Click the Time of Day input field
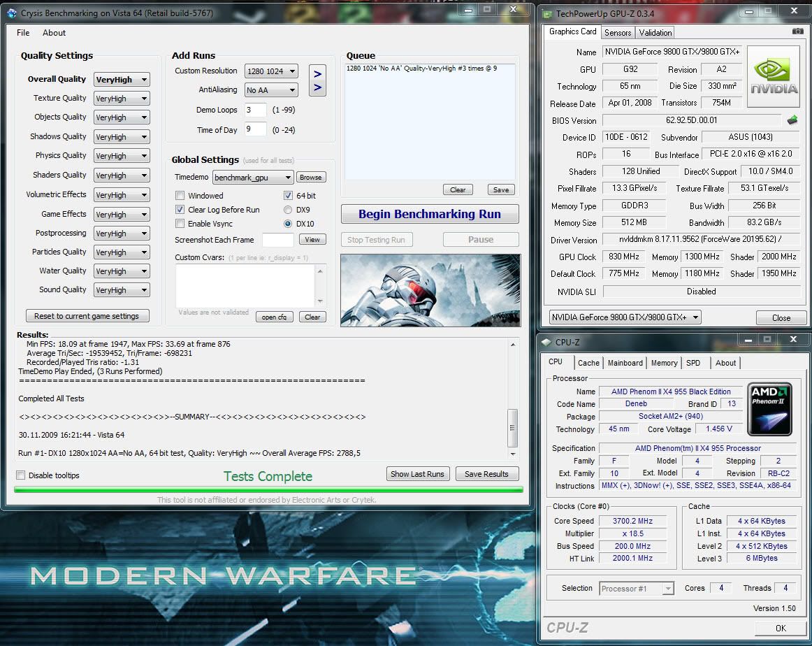This screenshot has height=646, width=812. [255, 129]
